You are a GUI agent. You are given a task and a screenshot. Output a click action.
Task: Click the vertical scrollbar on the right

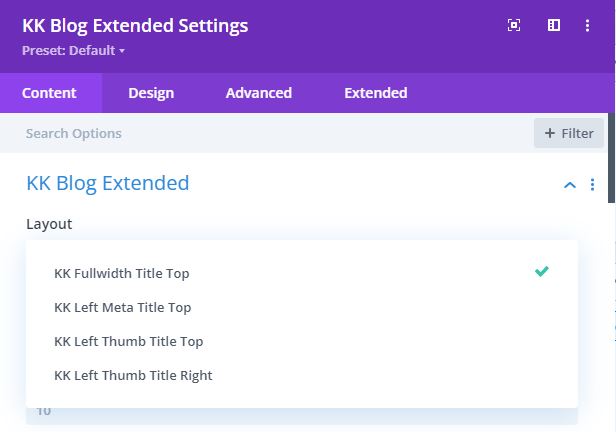click(612, 157)
